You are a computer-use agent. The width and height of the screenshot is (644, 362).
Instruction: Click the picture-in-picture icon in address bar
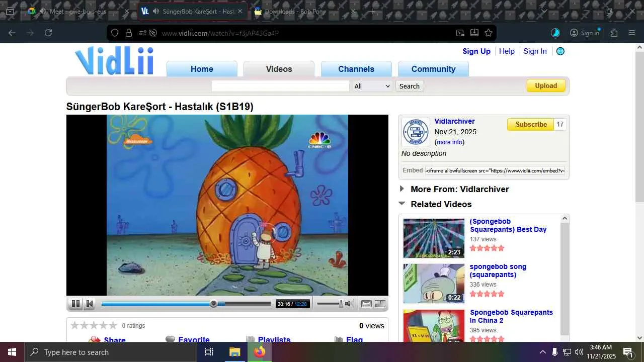[x=460, y=33]
